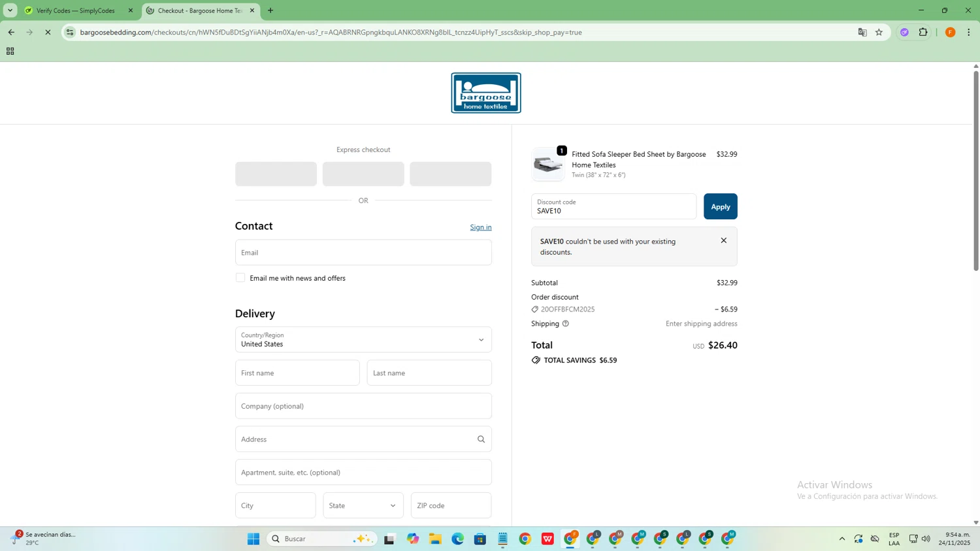
Task: Click the Company (optional) field
Action: pos(363,406)
